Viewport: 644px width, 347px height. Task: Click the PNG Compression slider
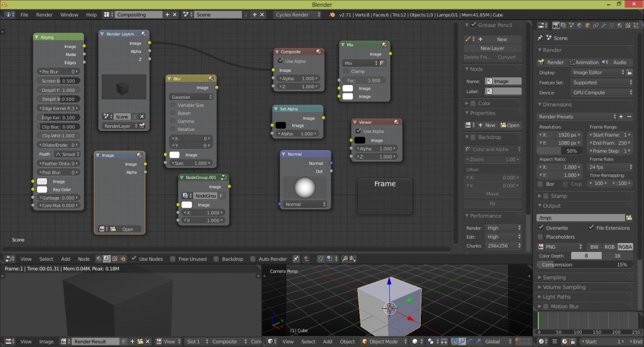coord(585,265)
